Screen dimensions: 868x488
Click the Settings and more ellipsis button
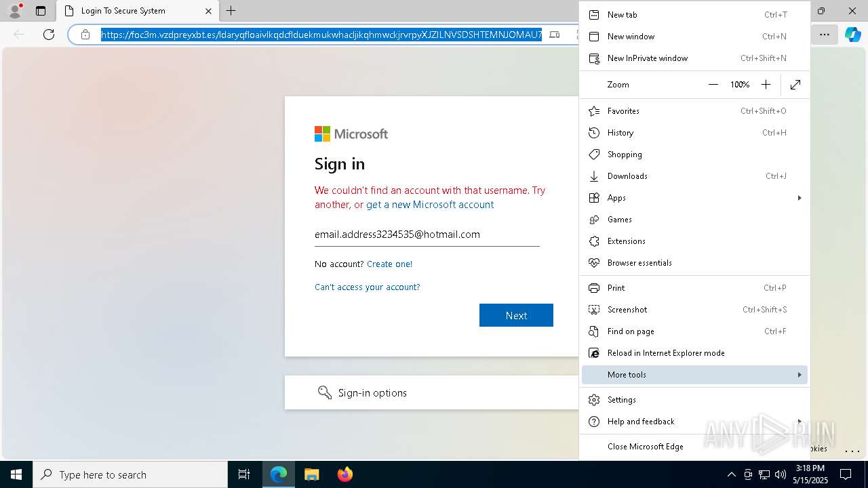pyautogui.click(x=825, y=35)
